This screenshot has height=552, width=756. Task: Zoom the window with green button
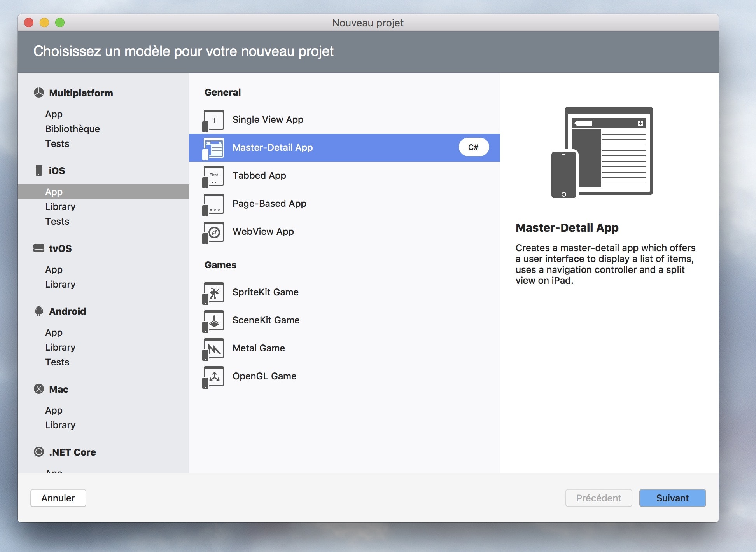tap(60, 23)
